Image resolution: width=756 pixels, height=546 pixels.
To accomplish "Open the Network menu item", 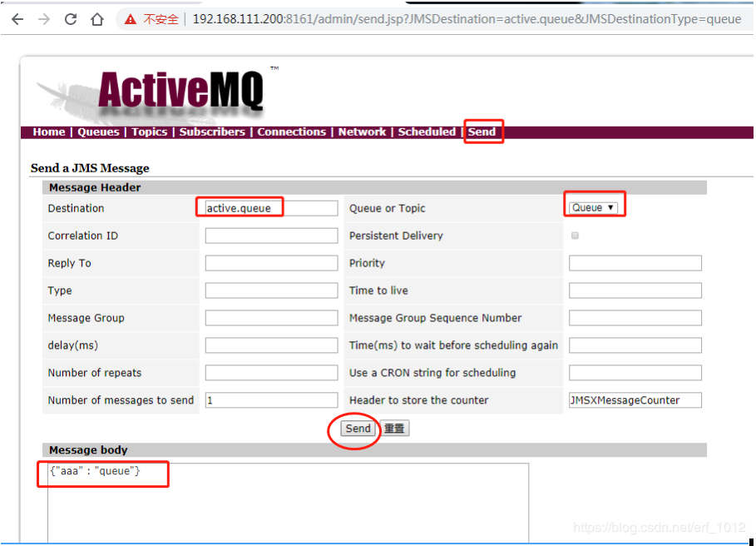I will (362, 132).
